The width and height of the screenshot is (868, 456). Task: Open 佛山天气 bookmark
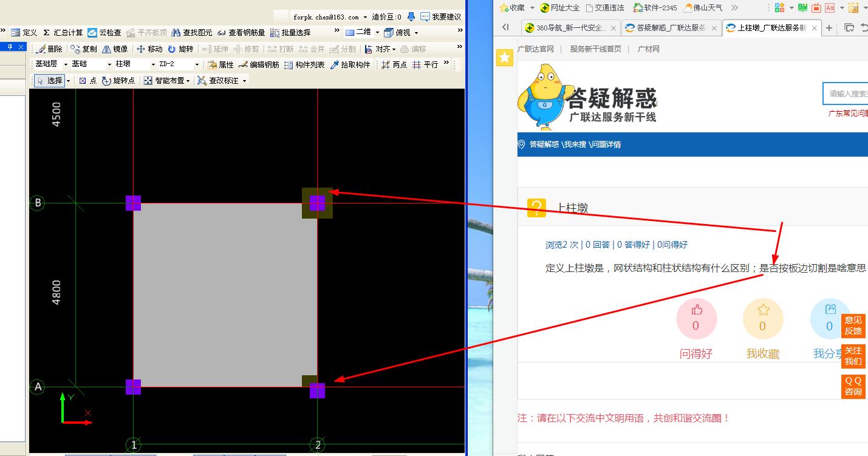tap(703, 8)
